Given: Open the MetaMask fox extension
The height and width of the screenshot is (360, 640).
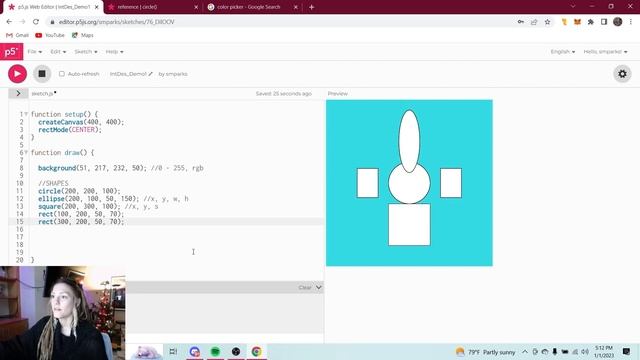Looking at the screenshot, I should (x=577, y=22).
